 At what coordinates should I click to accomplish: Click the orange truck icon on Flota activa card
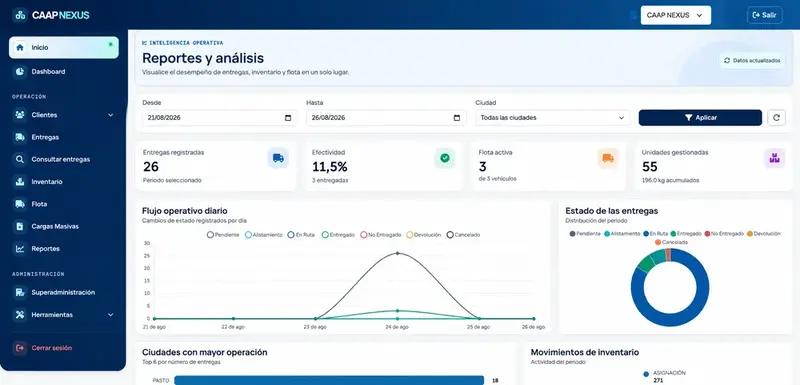(608, 158)
